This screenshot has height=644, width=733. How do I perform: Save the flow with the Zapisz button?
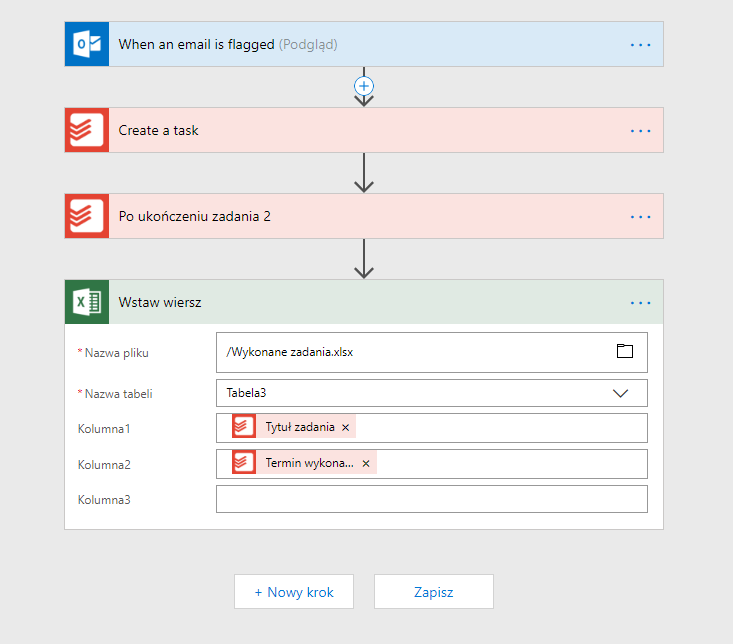click(434, 592)
